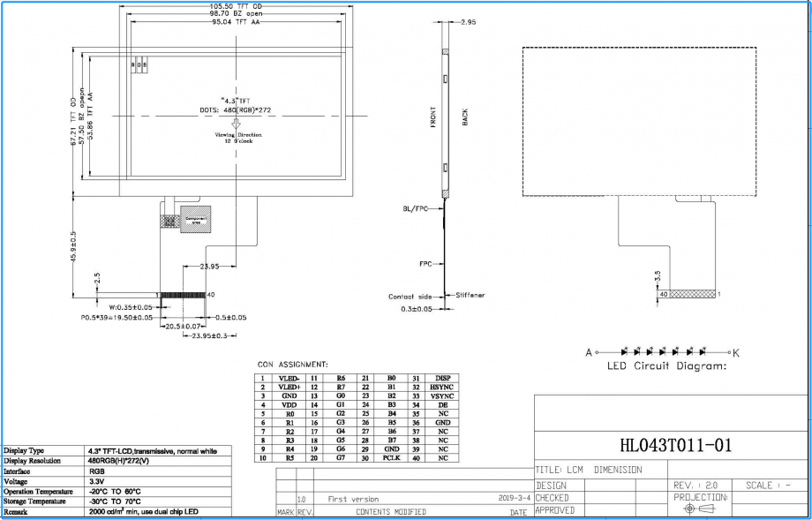Select the PCLK pin in the connector table
Image resolution: width=812 pixels, height=520 pixels.
pyautogui.click(x=392, y=458)
